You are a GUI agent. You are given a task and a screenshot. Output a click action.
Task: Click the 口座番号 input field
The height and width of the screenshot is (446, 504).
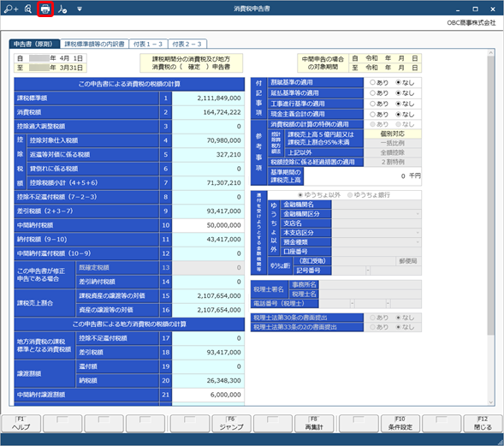pos(377,252)
